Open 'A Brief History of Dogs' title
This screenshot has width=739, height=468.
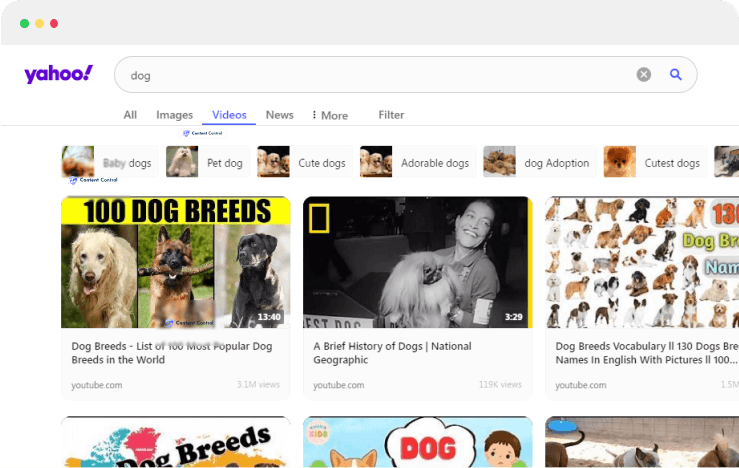pyautogui.click(x=392, y=353)
